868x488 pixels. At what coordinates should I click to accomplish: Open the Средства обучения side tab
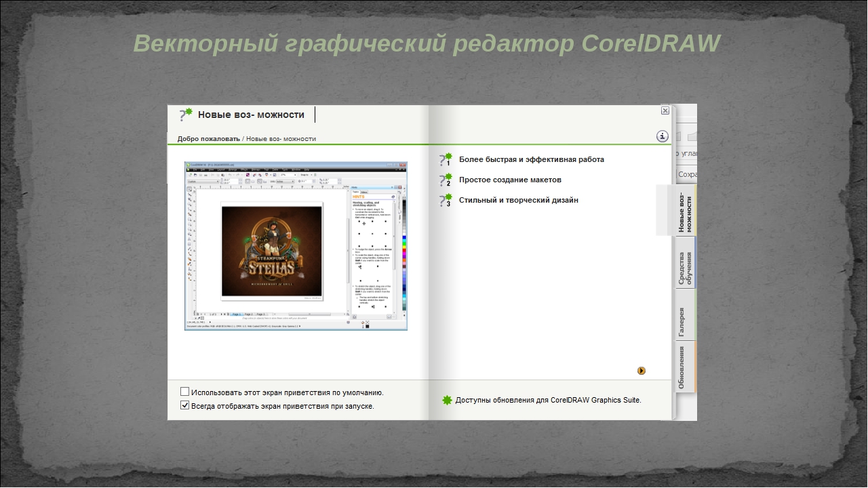(x=686, y=262)
